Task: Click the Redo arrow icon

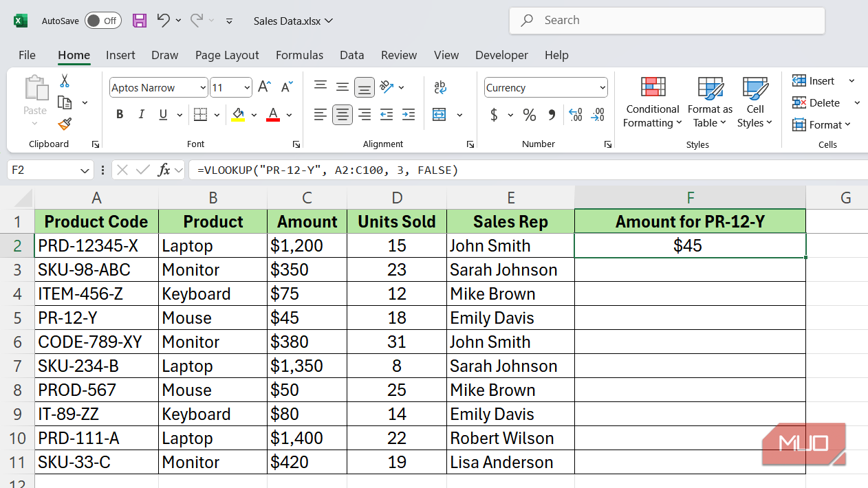Action: click(x=197, y=21)
